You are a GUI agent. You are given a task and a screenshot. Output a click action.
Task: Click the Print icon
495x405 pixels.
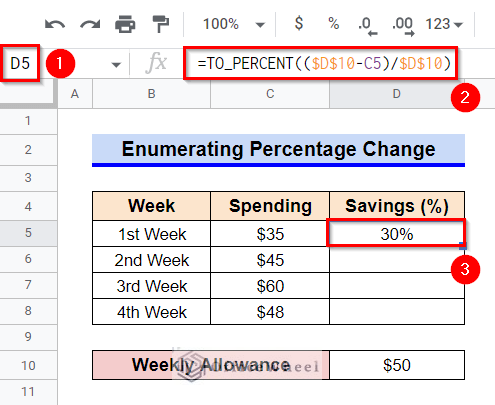125,24
